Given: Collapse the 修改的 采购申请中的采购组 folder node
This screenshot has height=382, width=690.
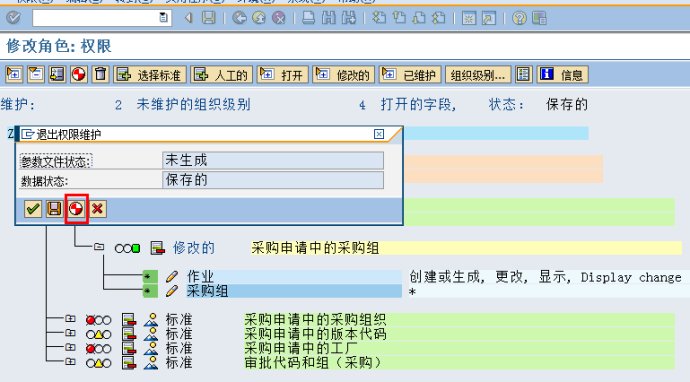Looking at the screenshot, I should 99,246.
